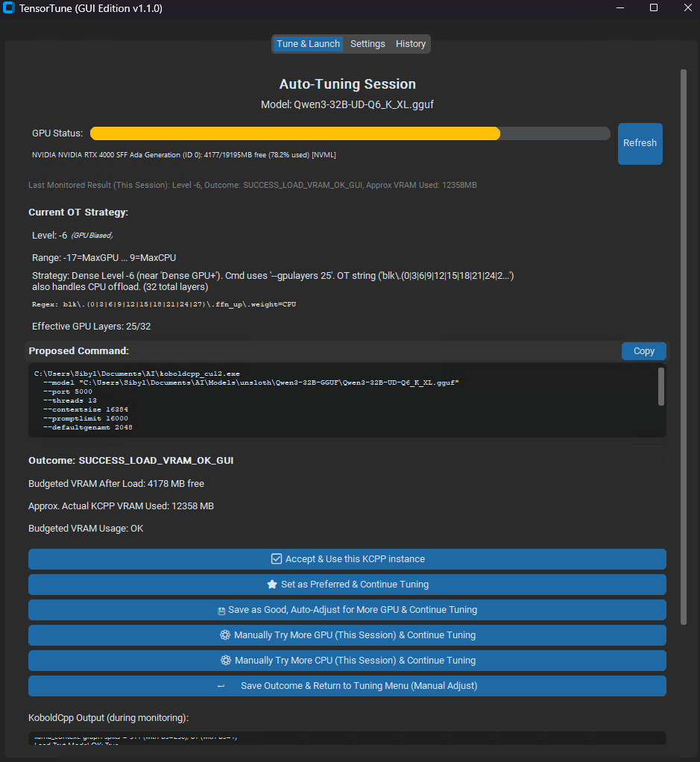
Task: Click the Last Monitored Result line
Action: (x=252, y=185)
